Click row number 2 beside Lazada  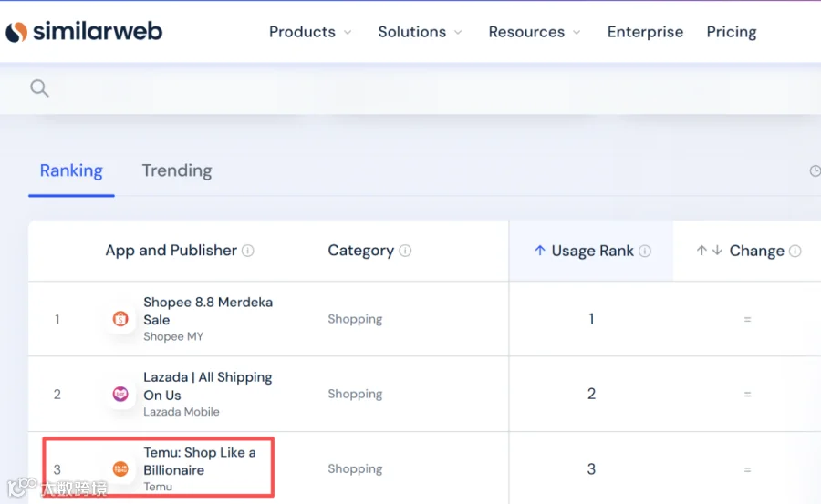(x=57, y=394)
